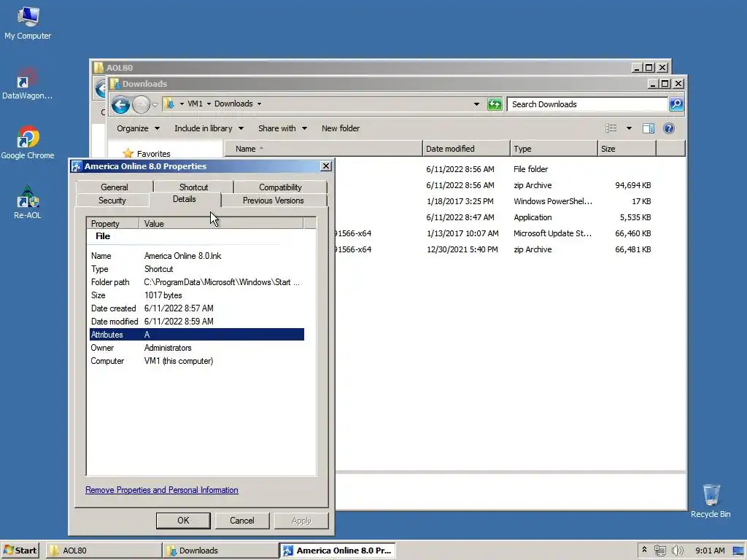
Task: Click the folder icon in the address bar
Action: [169, 104]
